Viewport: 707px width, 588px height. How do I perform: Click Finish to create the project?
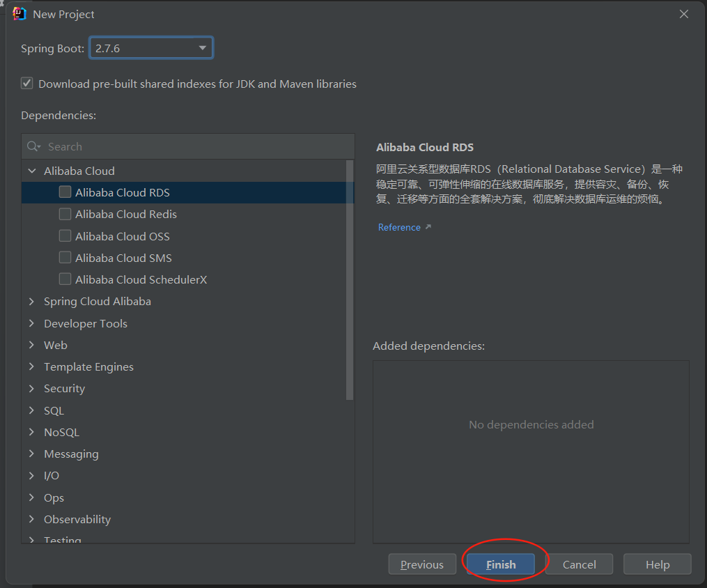tap(501, 564)
